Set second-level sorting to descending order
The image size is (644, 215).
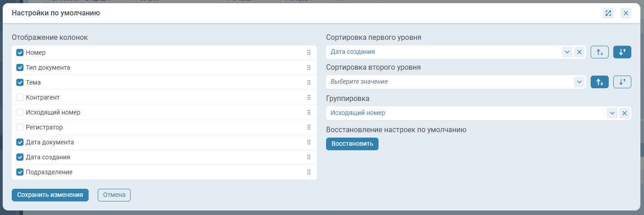tap(622, 82)
